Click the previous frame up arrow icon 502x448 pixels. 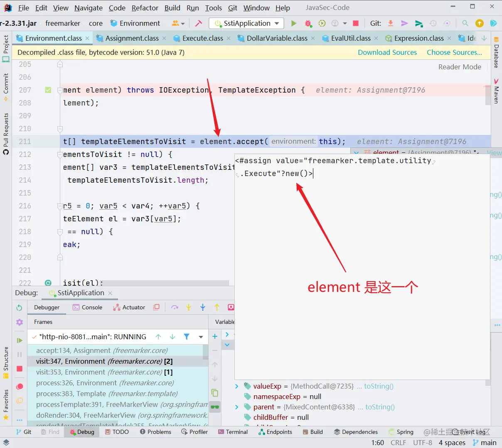pyautogui.click(x=158, y=337)
